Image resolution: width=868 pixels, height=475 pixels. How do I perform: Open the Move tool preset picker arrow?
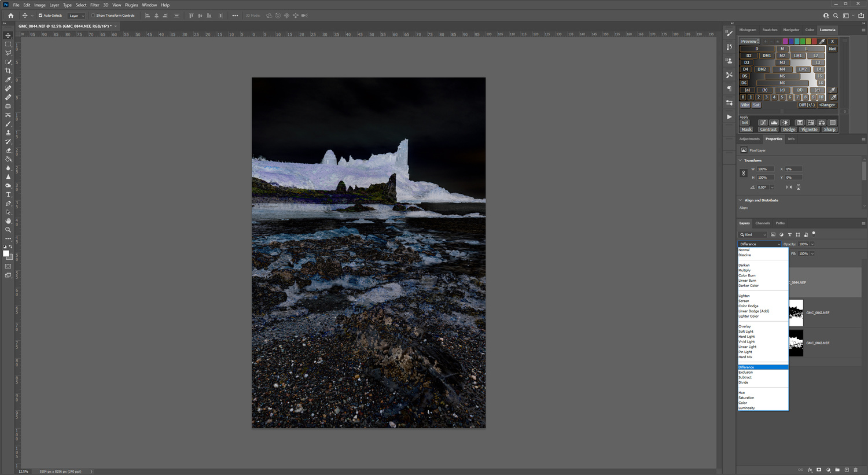32,16
